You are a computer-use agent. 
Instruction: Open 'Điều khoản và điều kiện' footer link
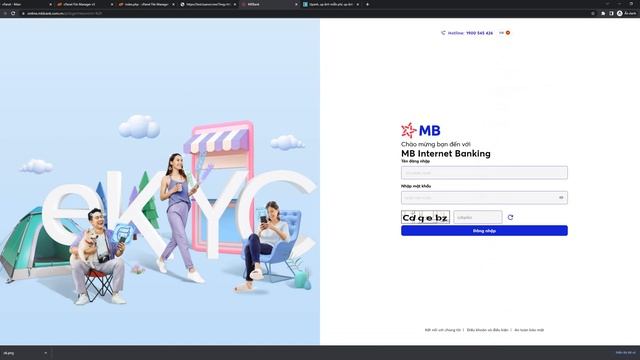click(487, 330)
